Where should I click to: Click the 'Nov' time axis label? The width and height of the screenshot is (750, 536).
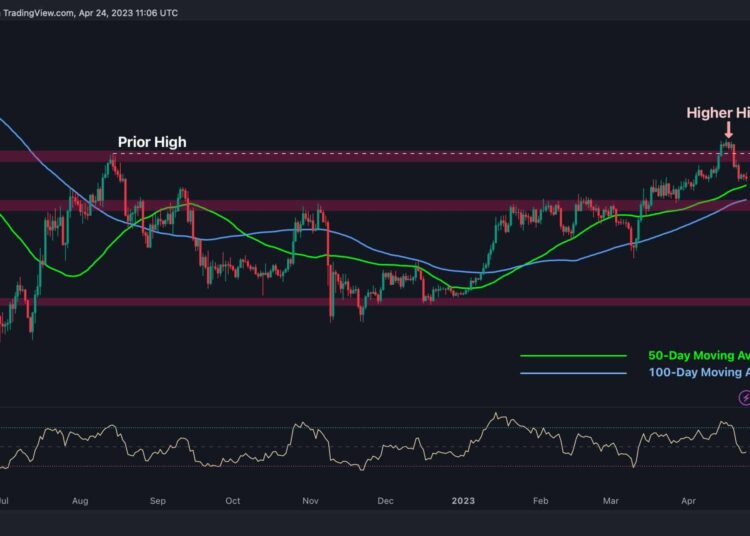point(310,501)
